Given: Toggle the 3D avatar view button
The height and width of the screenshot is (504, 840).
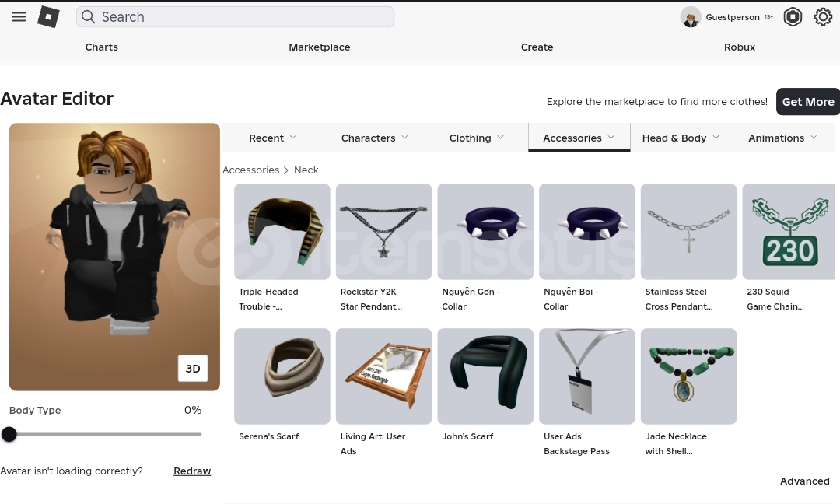Looking at the screenshot, I should 193,368.
